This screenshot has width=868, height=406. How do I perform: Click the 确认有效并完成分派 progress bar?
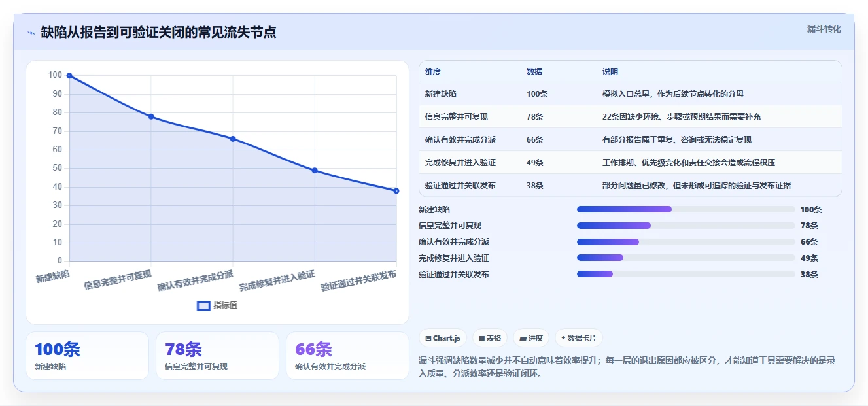[686, 242]
